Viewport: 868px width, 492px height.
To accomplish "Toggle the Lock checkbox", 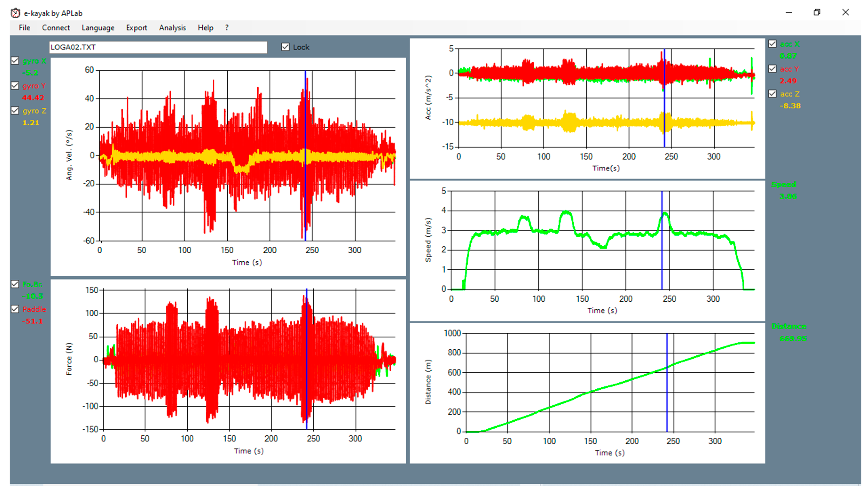I will 285,47.
